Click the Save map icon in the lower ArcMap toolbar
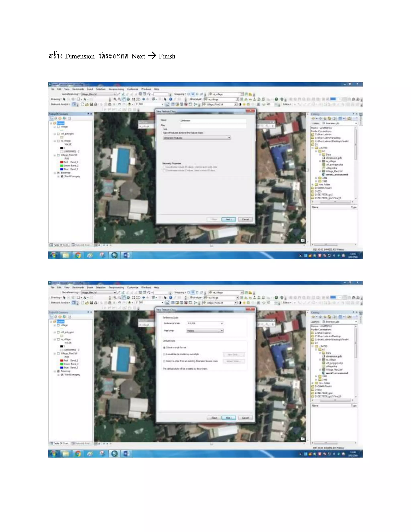The image size is (411, 532). [x=91, y=303]
